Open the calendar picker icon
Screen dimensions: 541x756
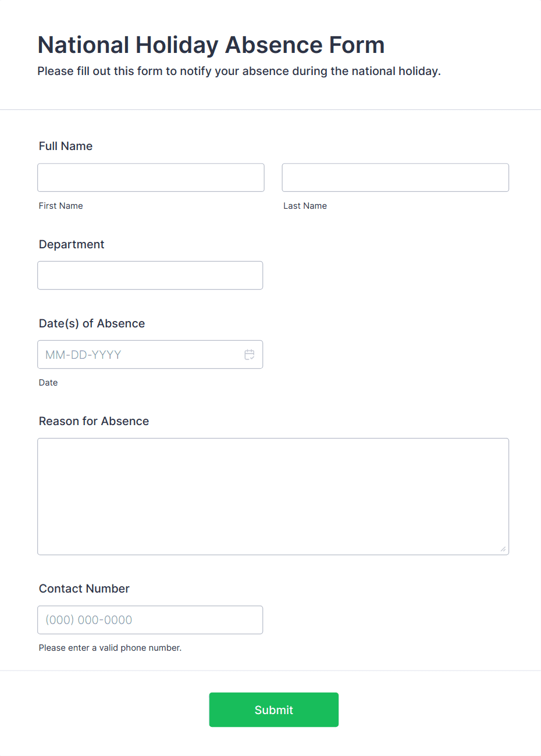coord(249,354)
